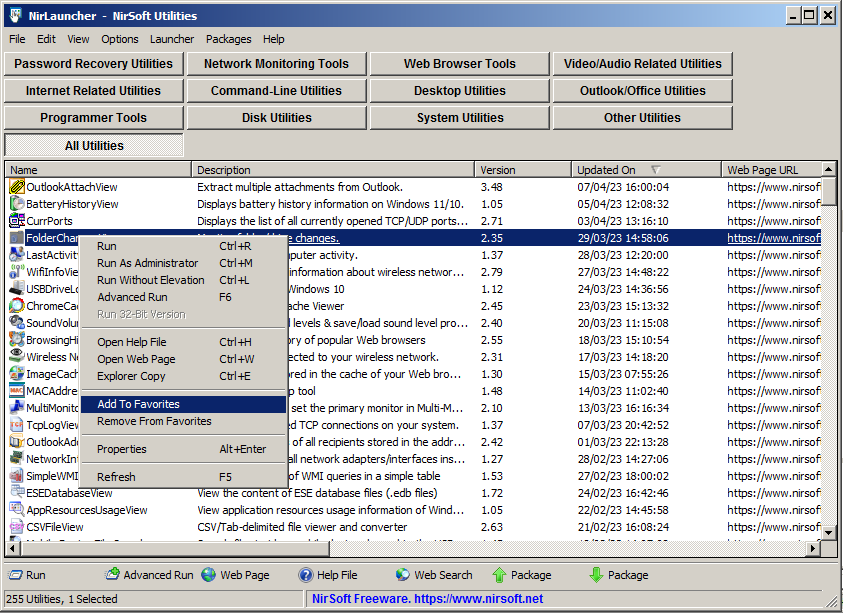Click the OutlookAddressBookView row icon
The height and width of the screenshot is (613, 843).
(17, 442)
